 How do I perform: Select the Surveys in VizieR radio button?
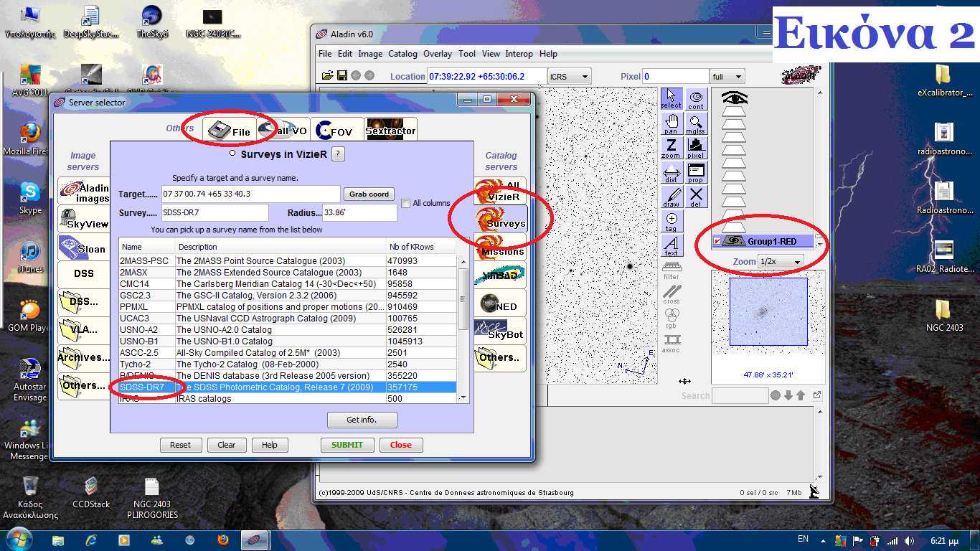click(232, 154)
